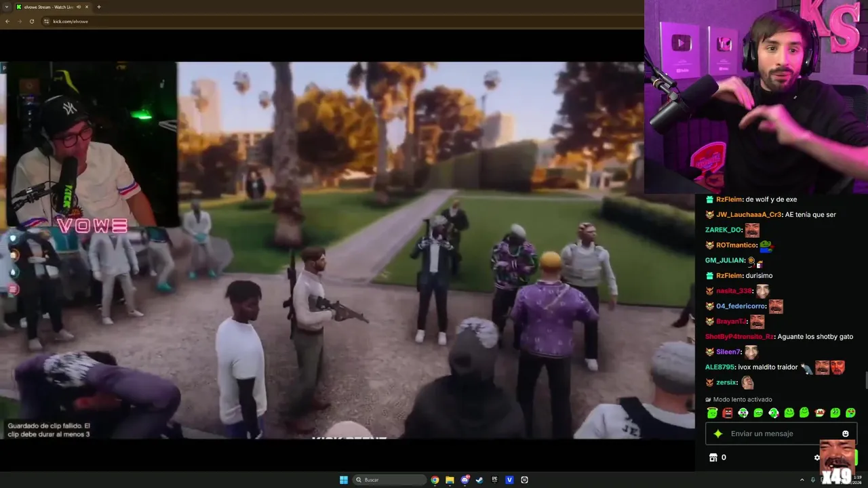Click username Sileen7 in chat

click(x=728, y=352)
